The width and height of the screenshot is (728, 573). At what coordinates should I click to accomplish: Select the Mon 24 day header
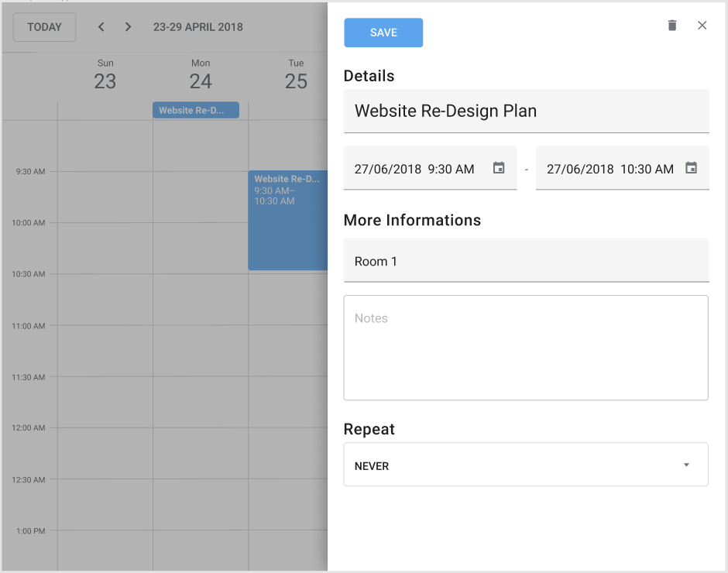(x=201, y=74)
